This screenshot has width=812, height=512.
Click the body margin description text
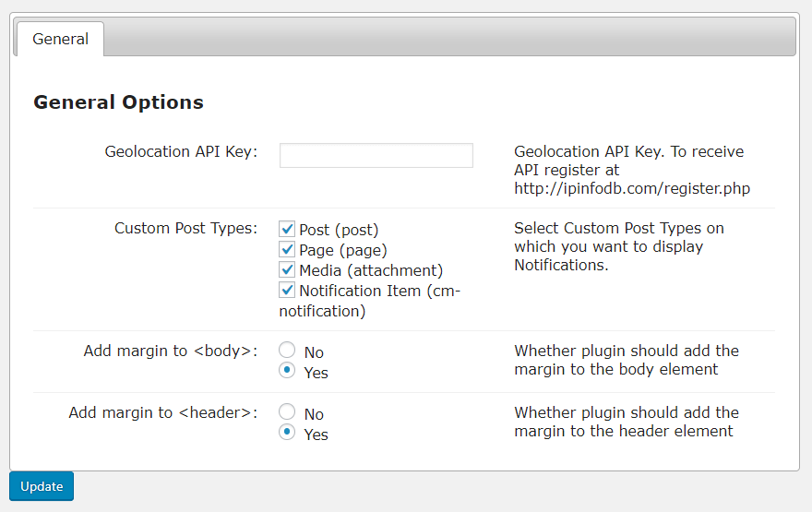[626, 360]
